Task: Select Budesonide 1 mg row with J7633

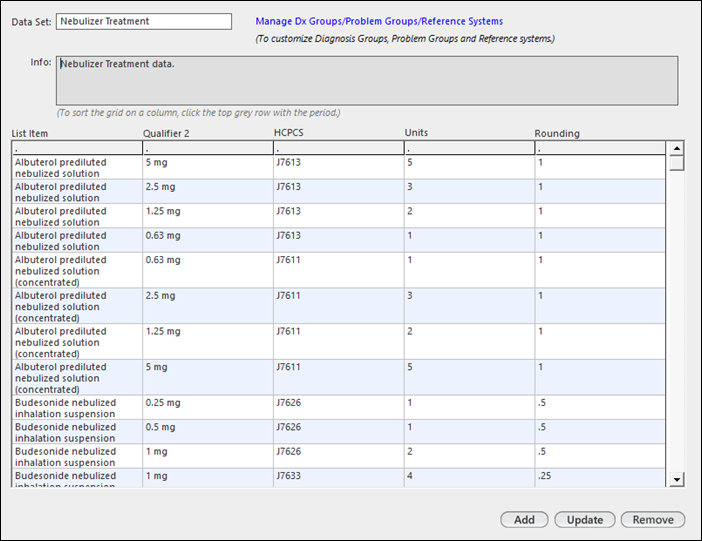Action: click(338, 478)
